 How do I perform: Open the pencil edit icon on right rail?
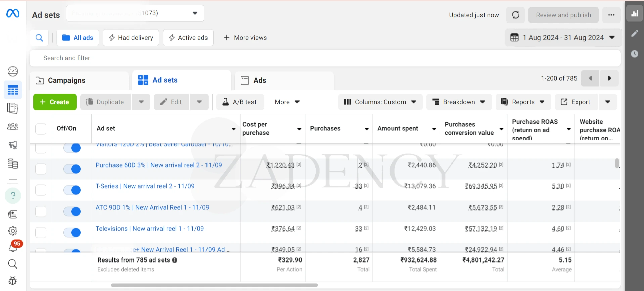coord(635,33)
